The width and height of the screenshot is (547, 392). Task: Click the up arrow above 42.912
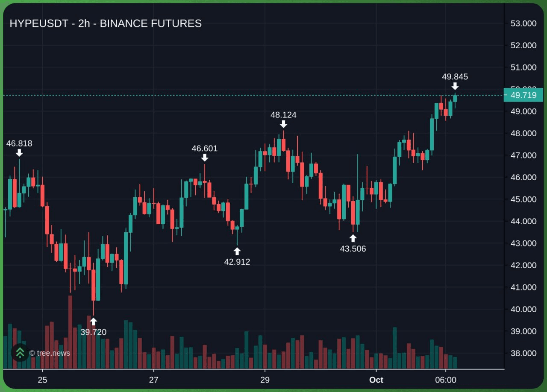[237, 251]
